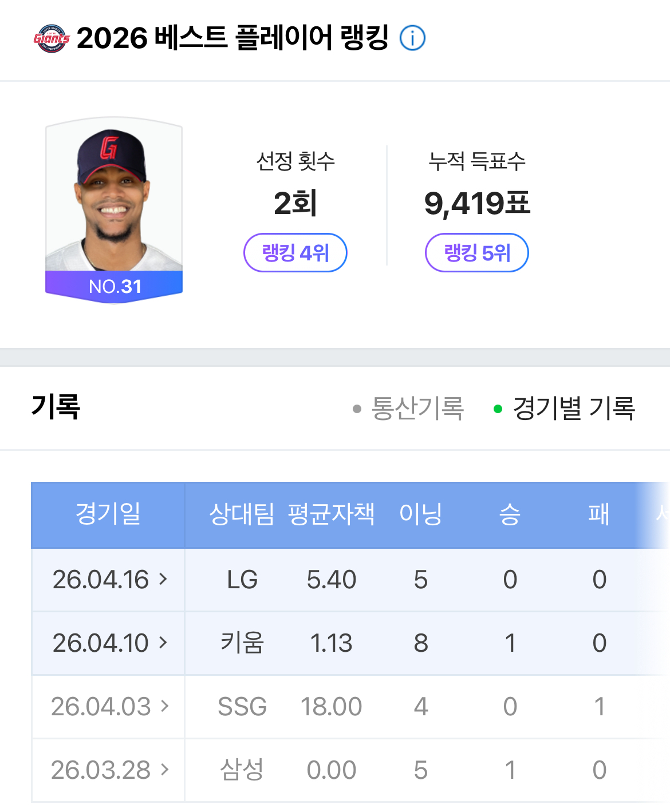Click the 패 column header
Viewport: 670px width, 812px height.
(599, 514)
